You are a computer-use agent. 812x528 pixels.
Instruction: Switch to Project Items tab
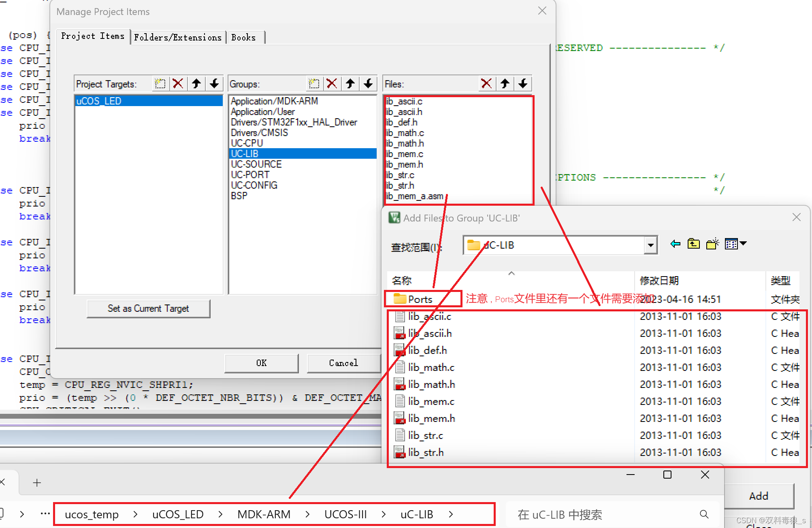[93, 36]
